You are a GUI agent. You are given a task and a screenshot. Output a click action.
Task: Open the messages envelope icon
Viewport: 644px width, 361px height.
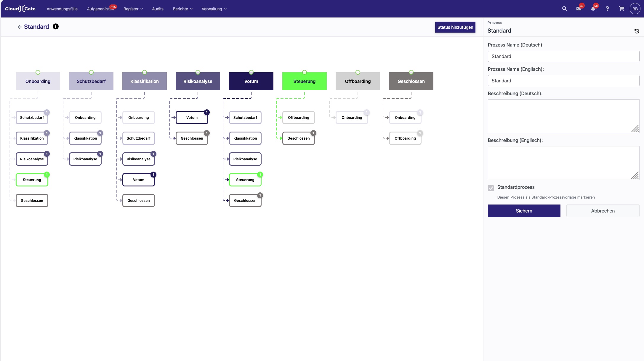579,9
